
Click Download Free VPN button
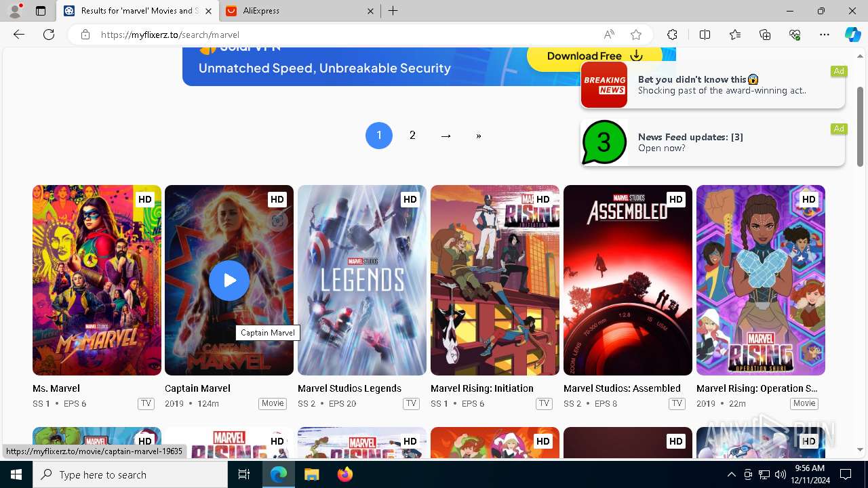[595, 56]
